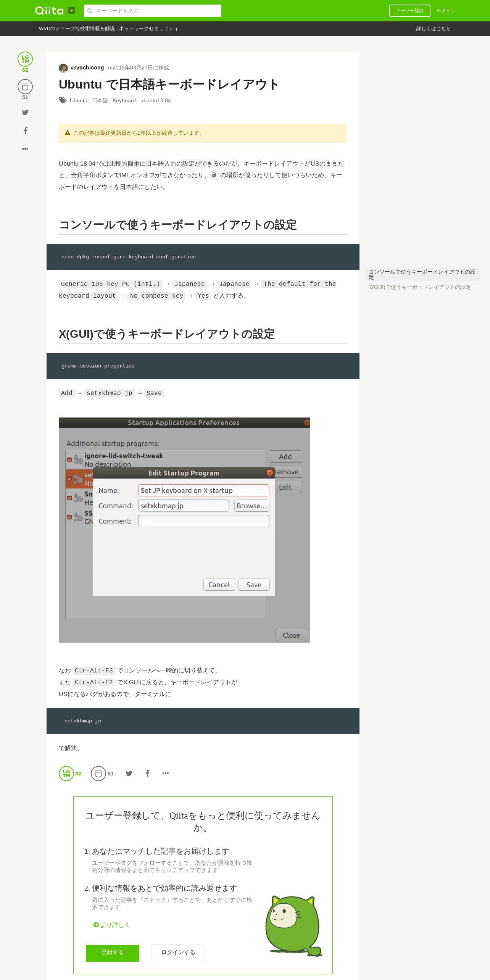Open @vochicong profile link

(x=87, y=68)
